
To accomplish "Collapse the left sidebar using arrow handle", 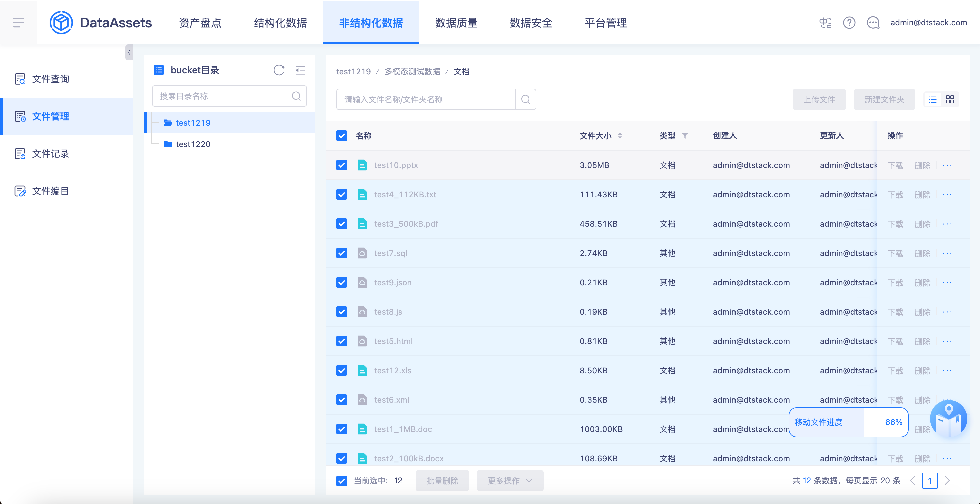I will (129, 52).
